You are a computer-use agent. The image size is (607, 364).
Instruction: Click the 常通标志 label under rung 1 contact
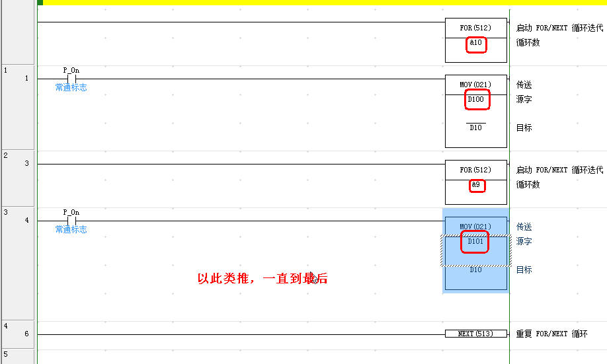click(71, 87)
